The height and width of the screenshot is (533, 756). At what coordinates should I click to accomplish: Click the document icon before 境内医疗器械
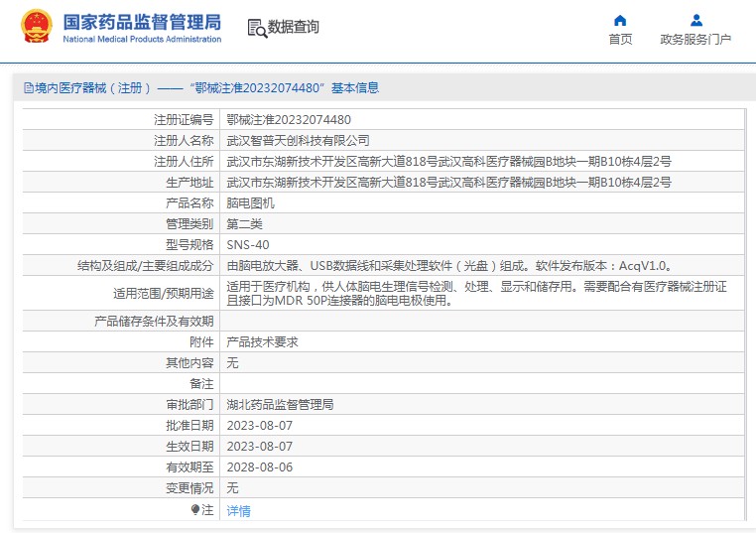[29, 87]
